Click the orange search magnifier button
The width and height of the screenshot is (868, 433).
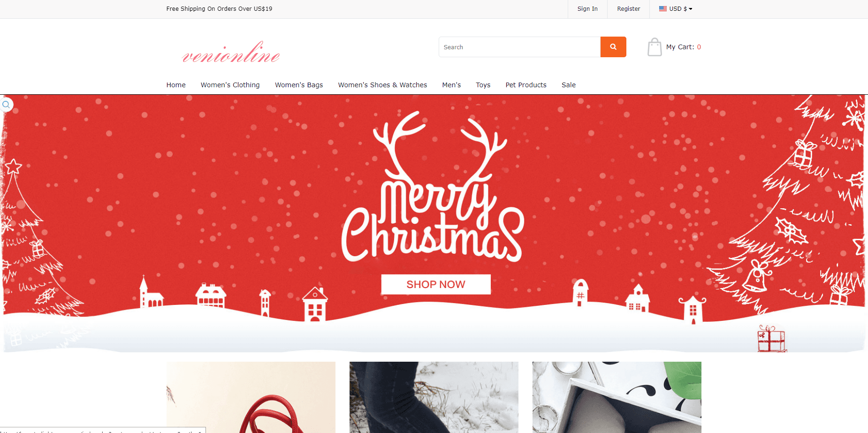[x=613, y=47]
